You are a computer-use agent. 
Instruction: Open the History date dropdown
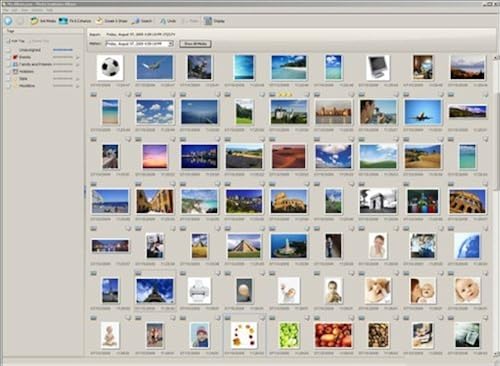click(x=171, y=44)
